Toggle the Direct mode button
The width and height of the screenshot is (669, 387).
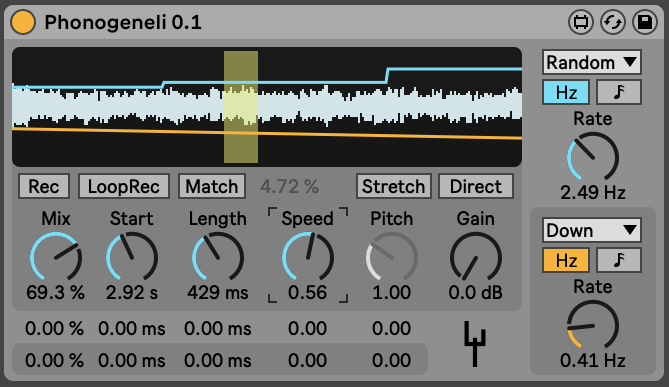(476, 186)
